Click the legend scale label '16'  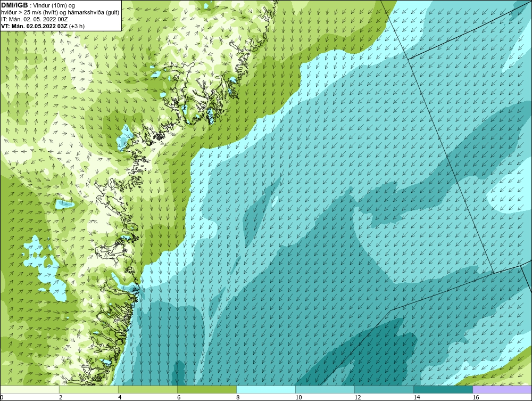[x=476, y=397]
